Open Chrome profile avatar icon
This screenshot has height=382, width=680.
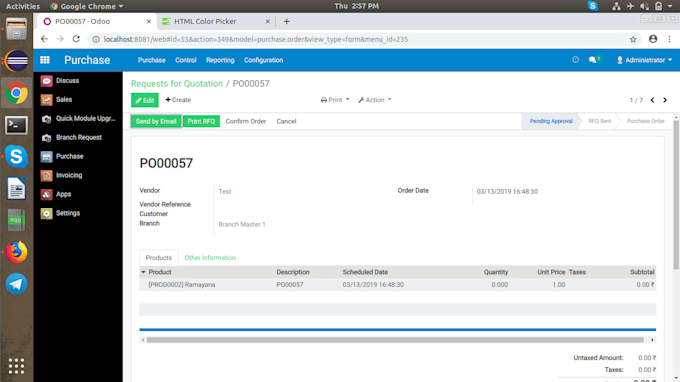click(x=653, y=39)
